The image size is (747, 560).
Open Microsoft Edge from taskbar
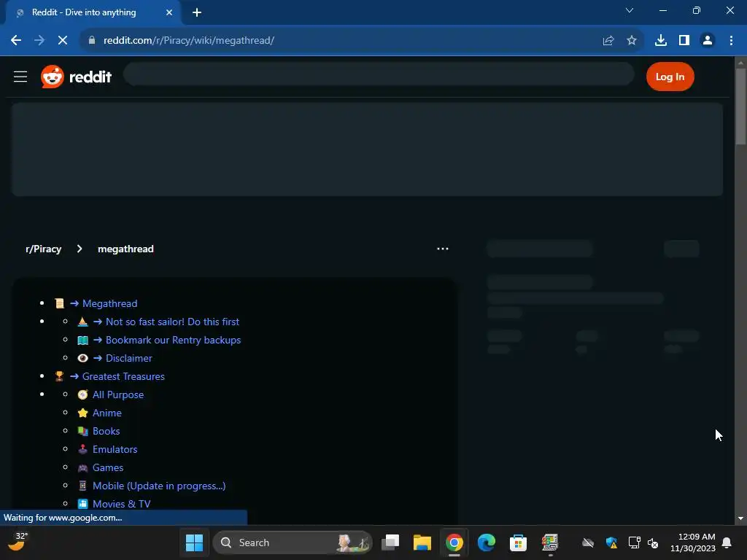(487, 542)
